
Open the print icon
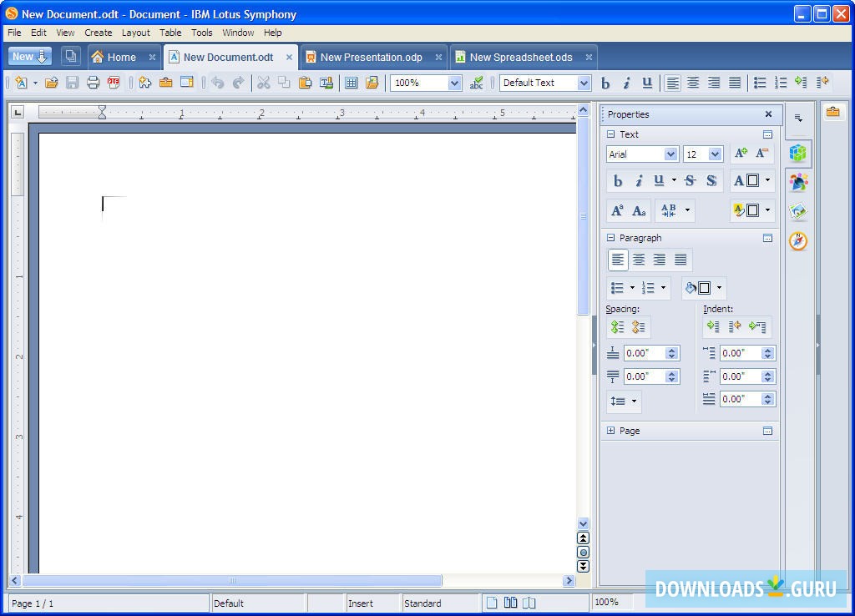coord(92,83)
